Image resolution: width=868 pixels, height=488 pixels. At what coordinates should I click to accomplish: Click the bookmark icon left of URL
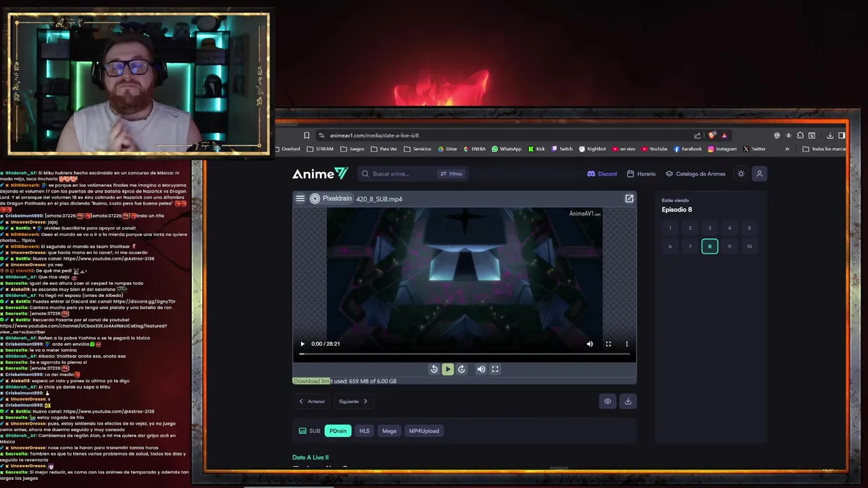(x=307, y=135)
